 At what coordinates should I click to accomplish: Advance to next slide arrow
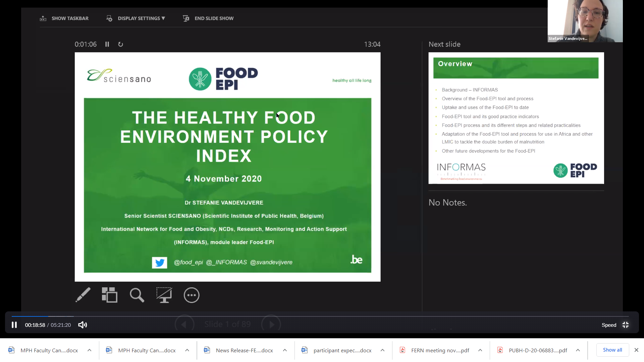271,324
